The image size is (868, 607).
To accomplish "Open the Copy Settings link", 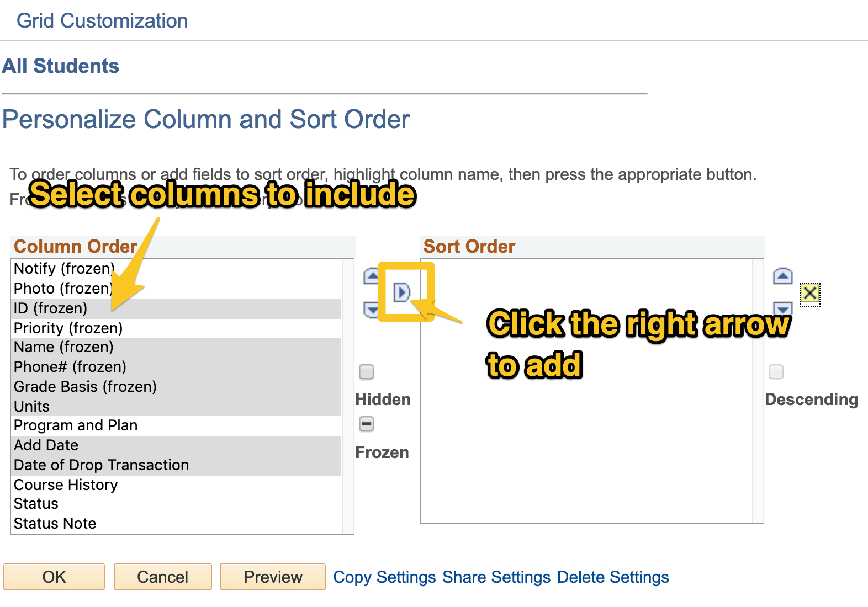I will click(384, 577).
